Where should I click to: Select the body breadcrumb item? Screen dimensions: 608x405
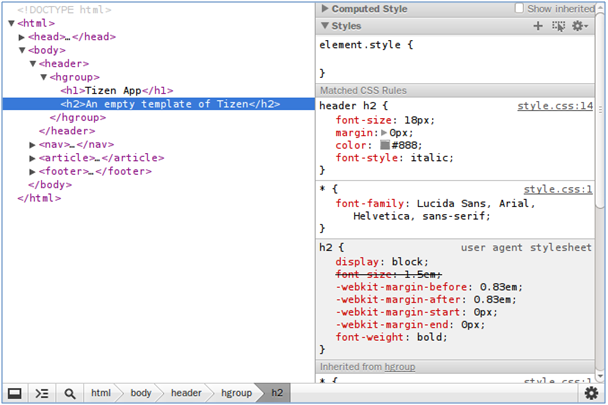pyautogui.click(x=140, y=393)
